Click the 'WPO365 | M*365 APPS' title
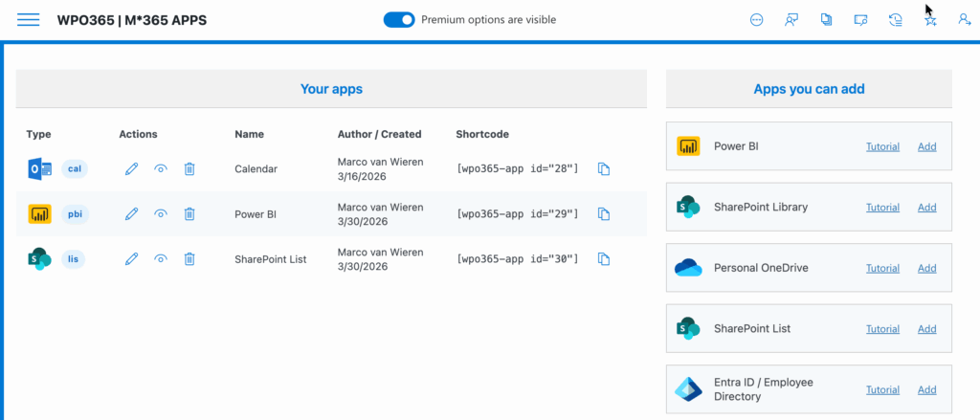Viewport: 980px width, 420px height. [x=132, y=20]
